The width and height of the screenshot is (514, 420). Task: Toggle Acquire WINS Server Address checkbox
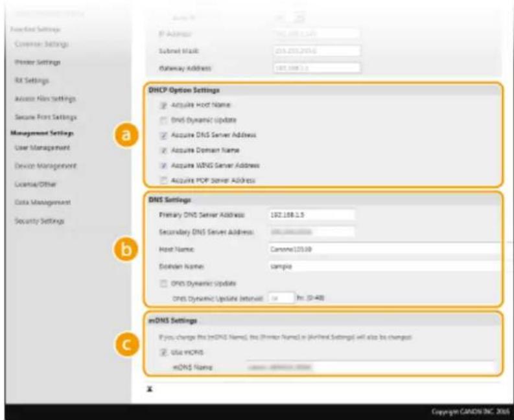163,166
